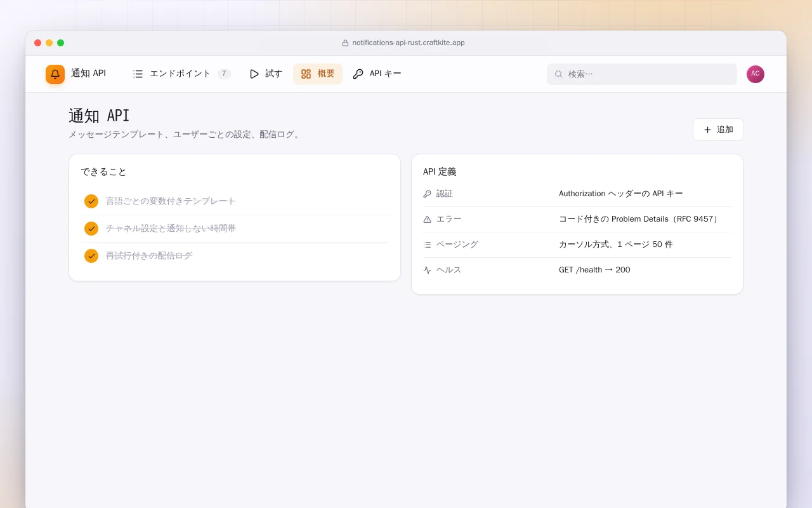Click the Problem Details (RFC 9457) value
Image resolution: width=812 pixels, height=508 pixels.
[x=639, y=219]
